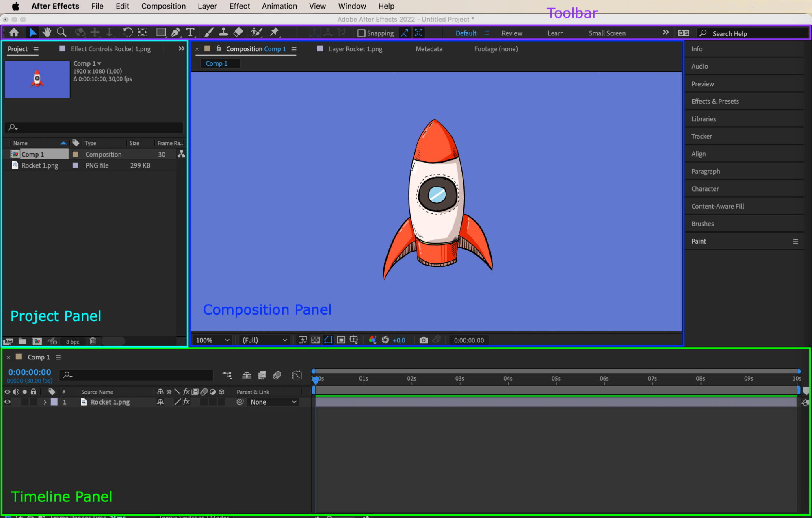This screenshot has height=518, width=812.
Task: Open the Composition menu
Action: [x=163, y=6]
